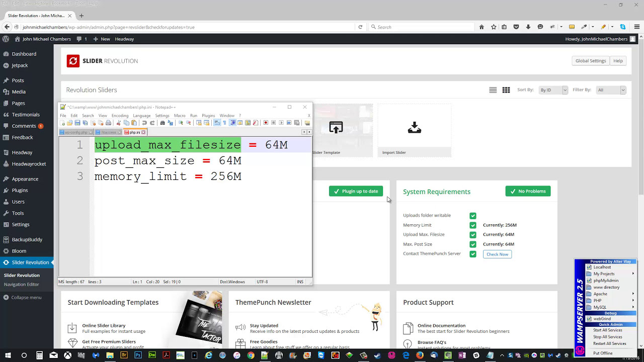The height and width of the screenshot is (362, 644).
Task: Click Notepad++ Open file icon
Action: [70, 123]
